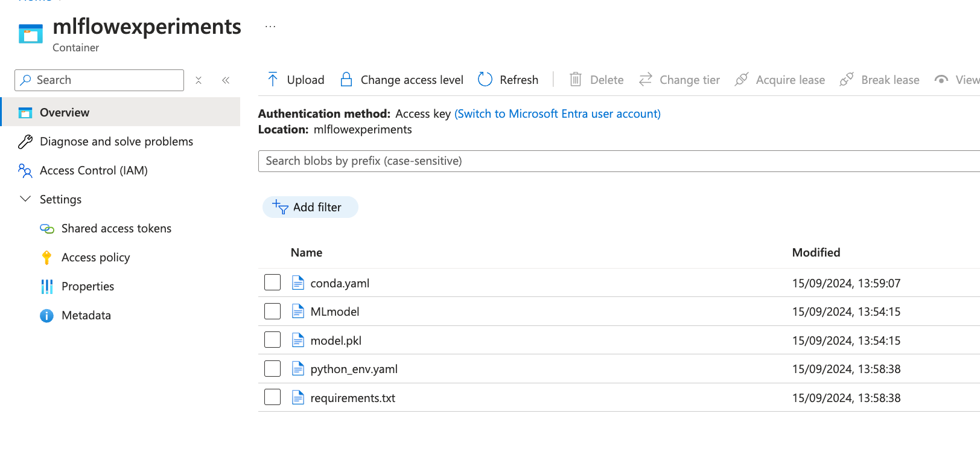
Task: Click the Acquire lease icon
Action: pyautogui.click(x=742, y=80)
